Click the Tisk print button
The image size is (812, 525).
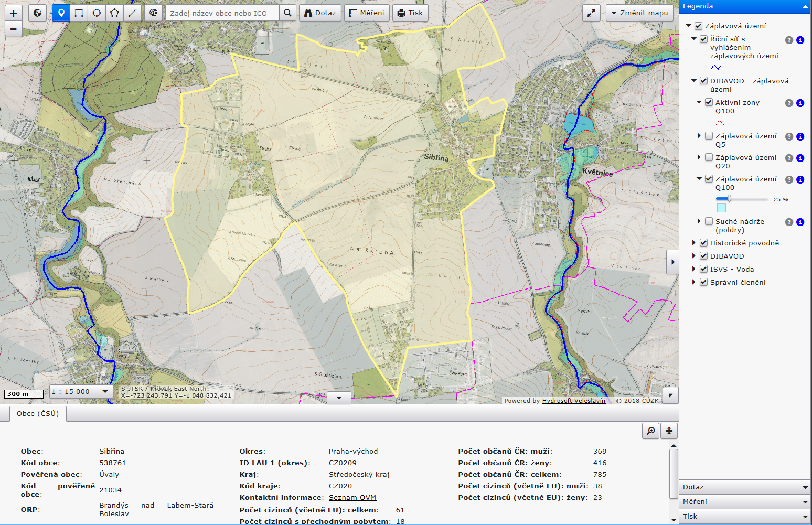pyautogui.click(x=410, y=13)
